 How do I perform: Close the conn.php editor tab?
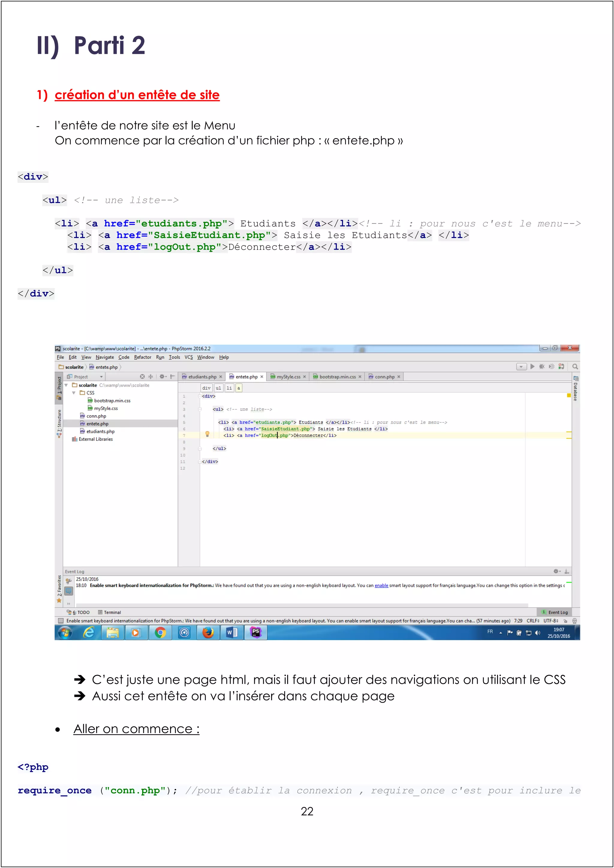pyautogui.click(x=398, y=377)
